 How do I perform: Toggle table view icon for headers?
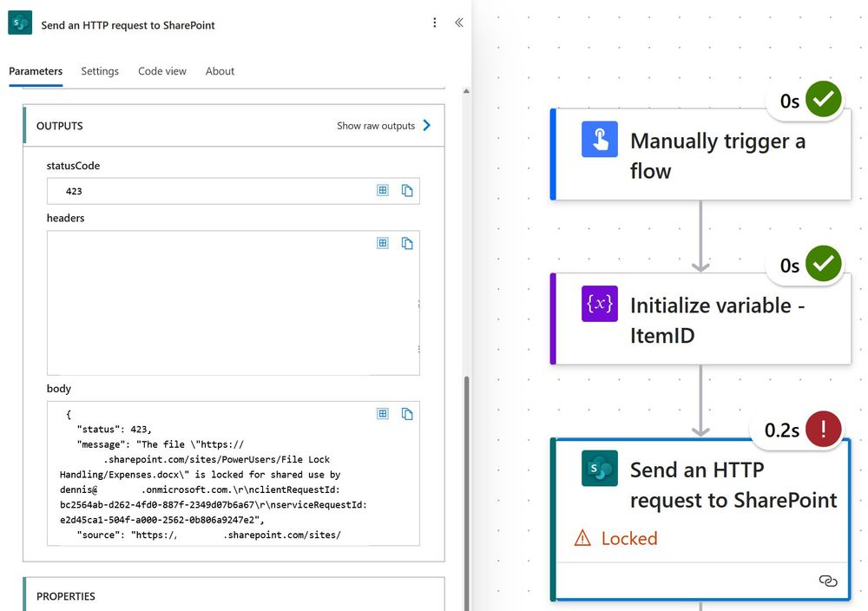click(x=383, y=243)
